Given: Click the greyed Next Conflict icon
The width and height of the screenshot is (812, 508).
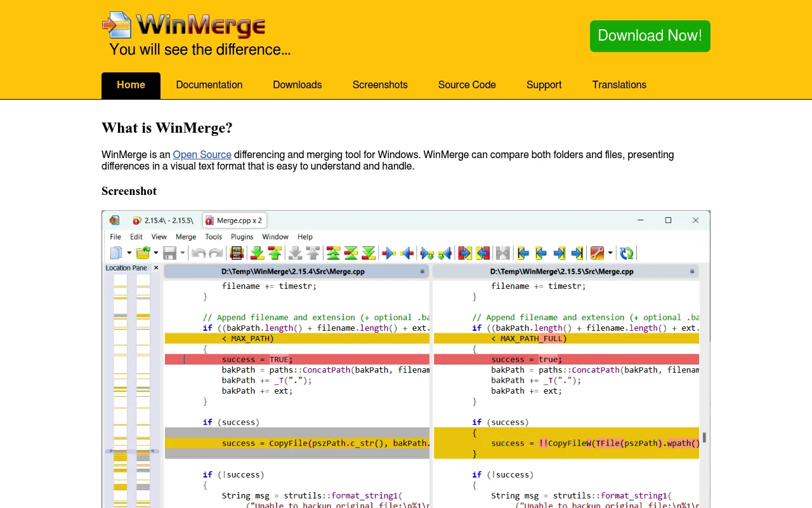Looking at the screenshot, I should 295,253.
